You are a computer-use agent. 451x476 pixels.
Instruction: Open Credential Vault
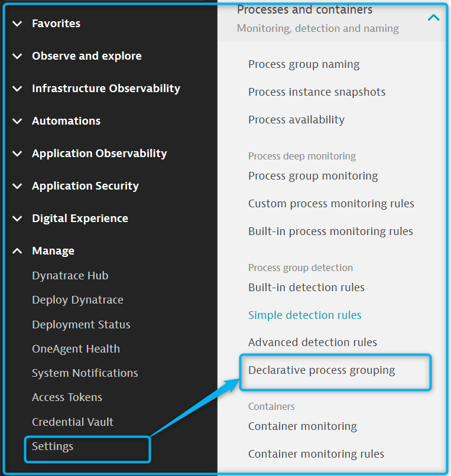point(73,422)
